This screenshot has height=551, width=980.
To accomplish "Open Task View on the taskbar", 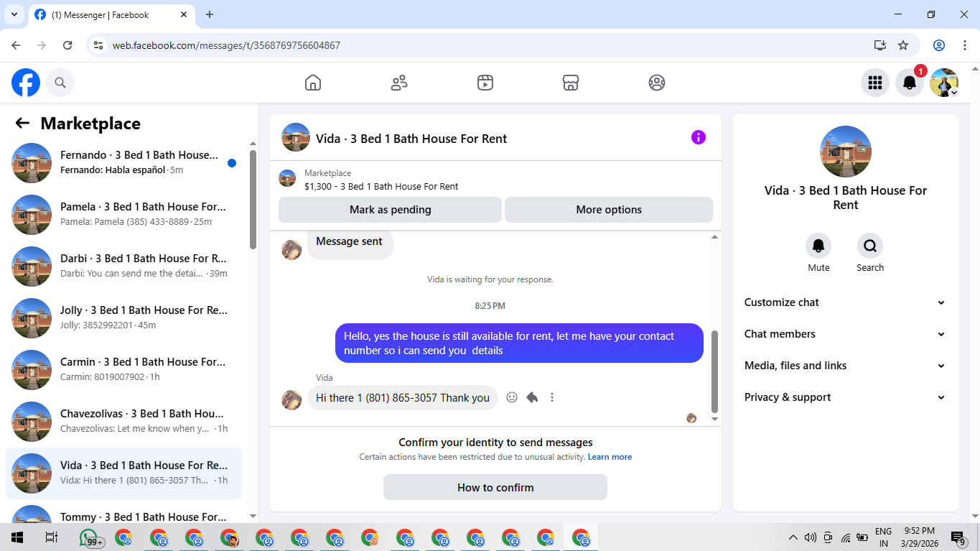I will pos(51,537).
